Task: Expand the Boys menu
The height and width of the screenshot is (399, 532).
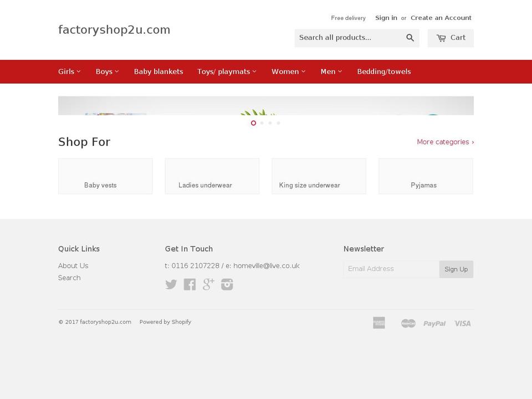Action: coord(107,71)
